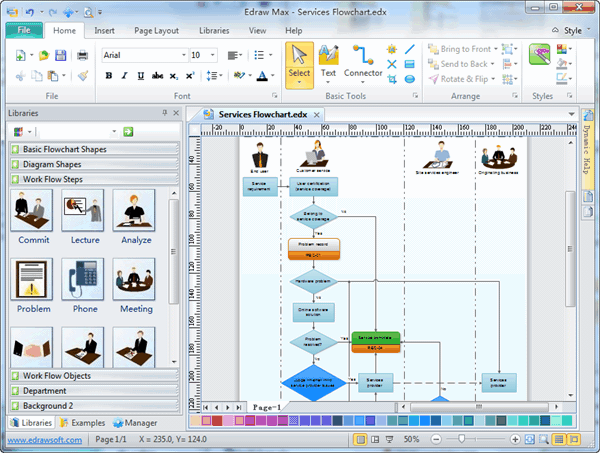Click the zoom slider handle
The height and width of the screenshot is (453, 600).
tap(463, 440)
